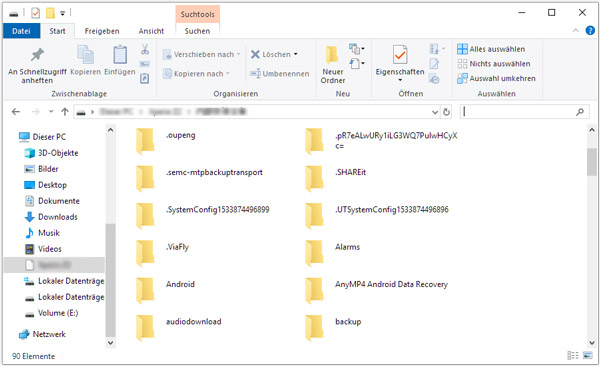Screen dimensions: 600x366
Task: Click Nichts auswählen
Action: pos(494,64)
